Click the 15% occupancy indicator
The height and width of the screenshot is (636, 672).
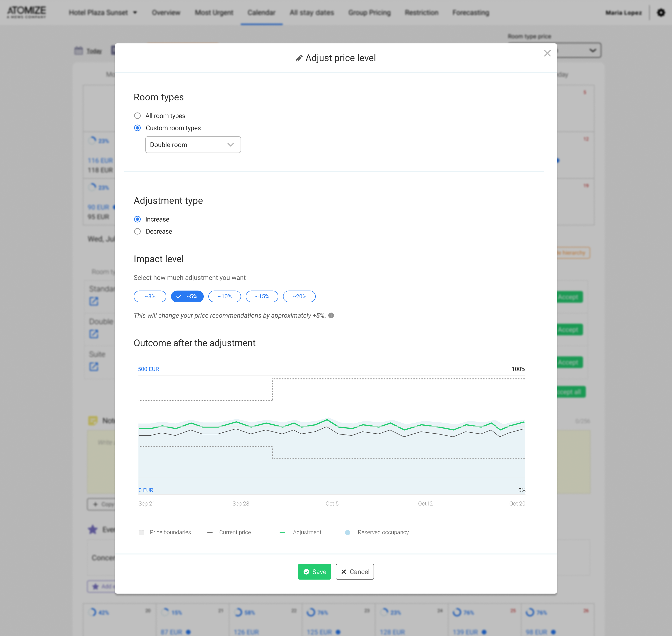172,612
